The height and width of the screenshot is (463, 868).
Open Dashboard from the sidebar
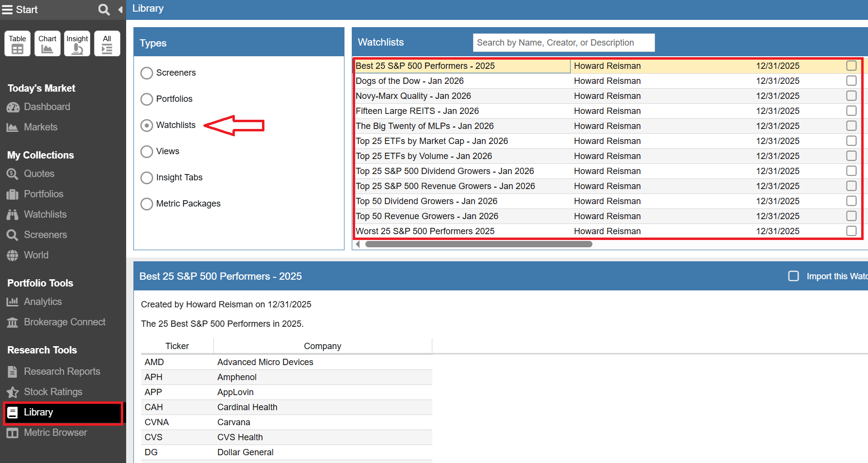pyautogui.click(x=47, y=107)
